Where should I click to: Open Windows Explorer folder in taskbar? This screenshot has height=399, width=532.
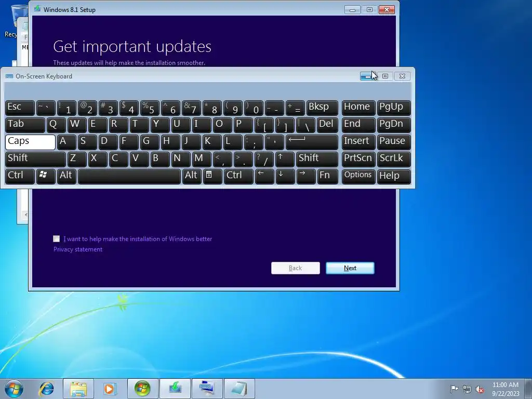[x=78, y=389]
